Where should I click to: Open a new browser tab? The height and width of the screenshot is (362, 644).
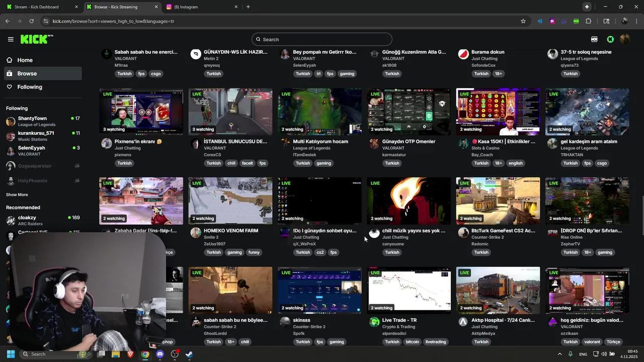click(x=248, y=7)
